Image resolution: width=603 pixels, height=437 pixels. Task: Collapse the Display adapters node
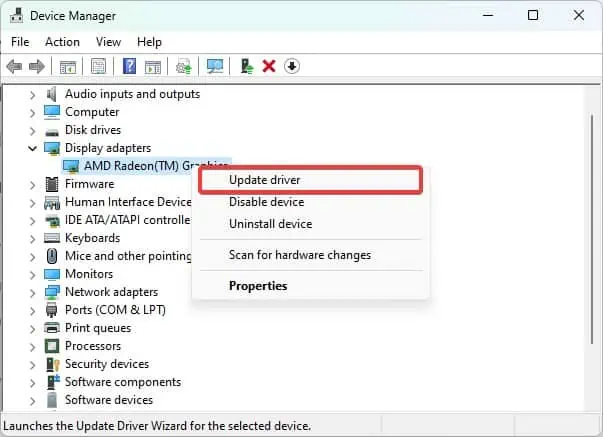coord(32,148)
